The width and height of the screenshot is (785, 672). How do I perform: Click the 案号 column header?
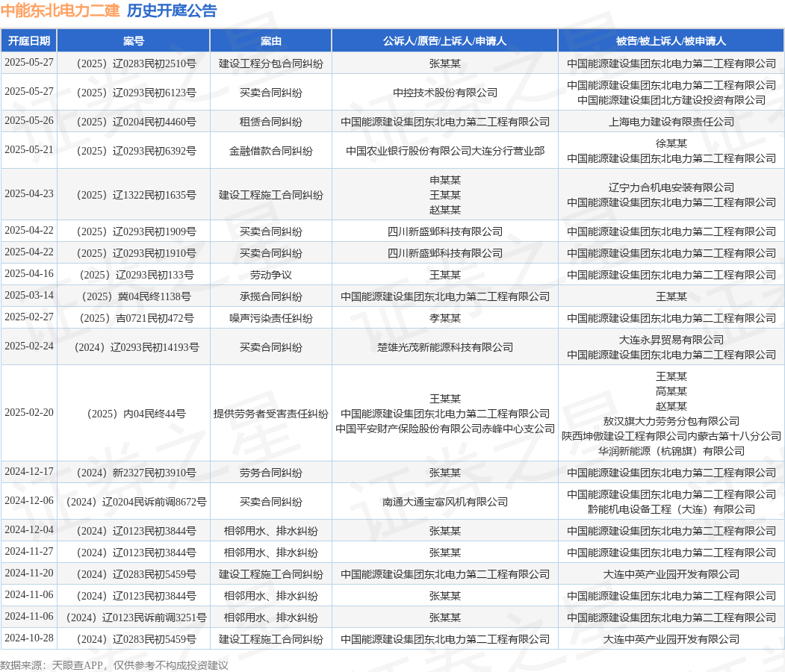[134, 40]
